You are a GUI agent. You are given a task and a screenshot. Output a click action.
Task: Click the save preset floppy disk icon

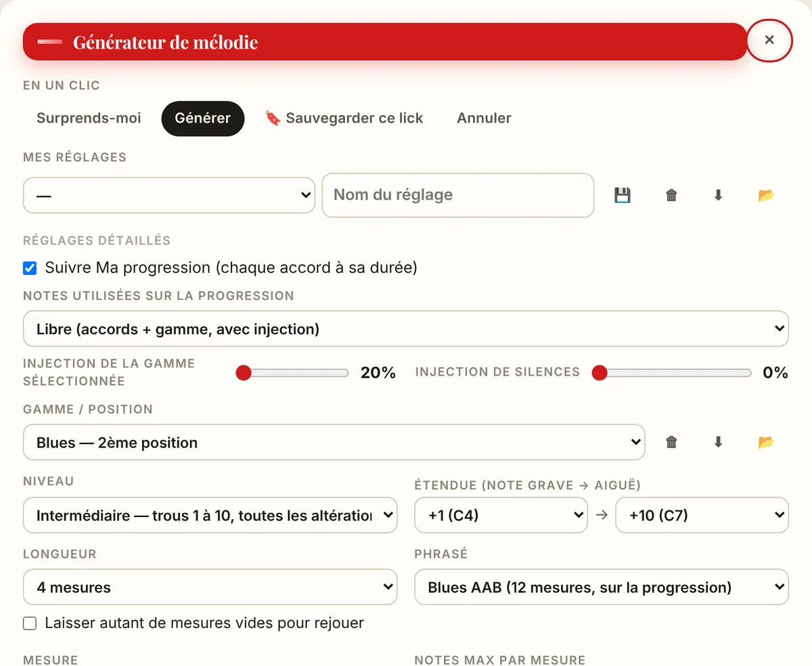(x=623, y=196)
